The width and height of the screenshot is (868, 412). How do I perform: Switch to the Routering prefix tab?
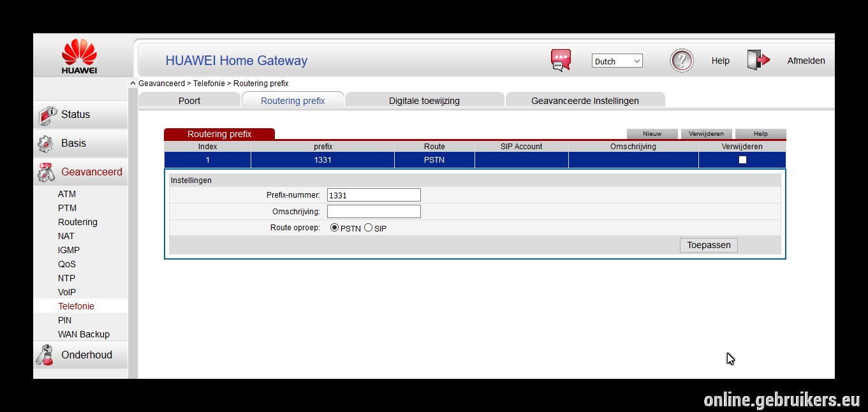pos(293,100)
